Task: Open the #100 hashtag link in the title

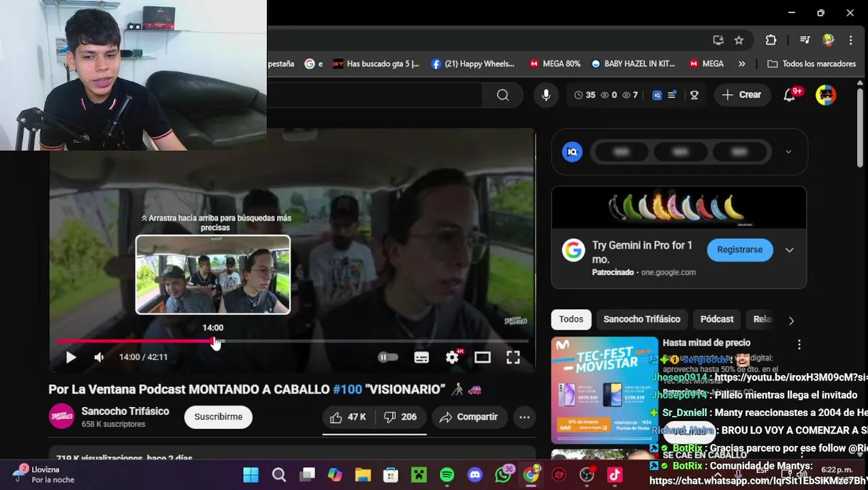Action: click(x=347, y=389)
